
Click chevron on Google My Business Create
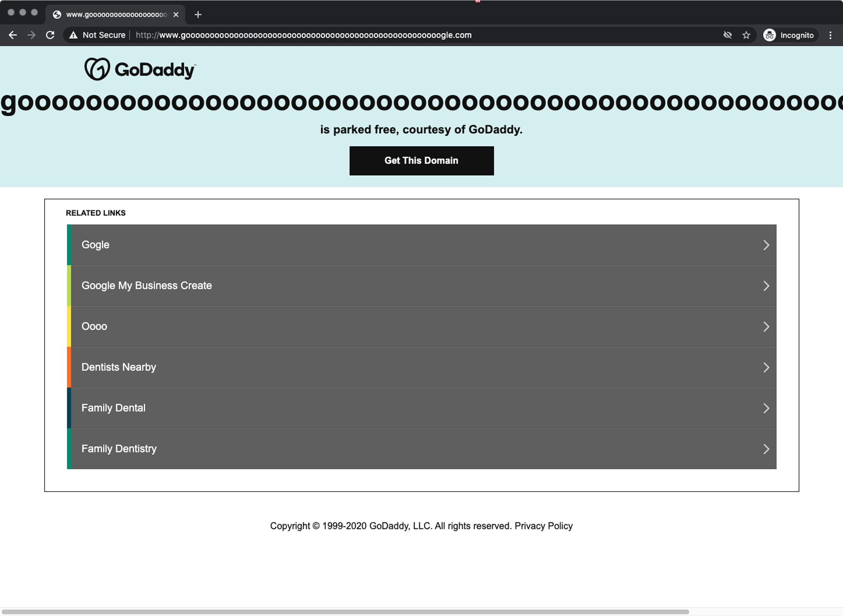point(766,286)
